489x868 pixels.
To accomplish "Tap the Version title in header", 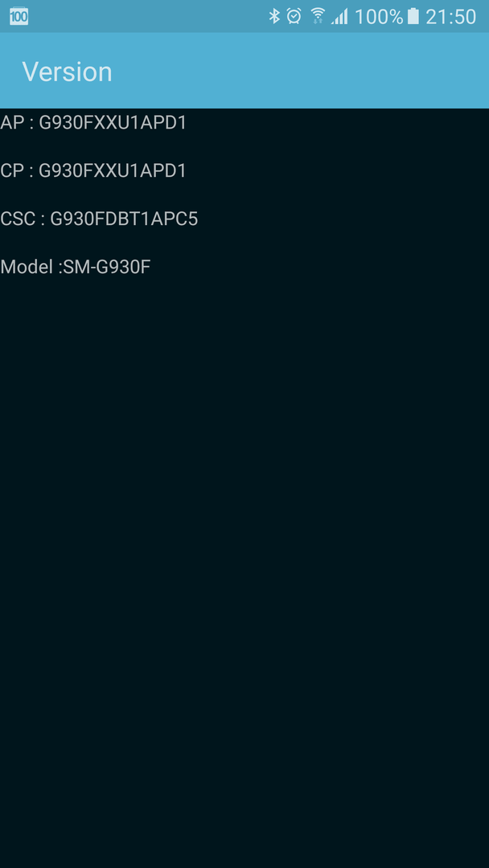I will [67, 72].
